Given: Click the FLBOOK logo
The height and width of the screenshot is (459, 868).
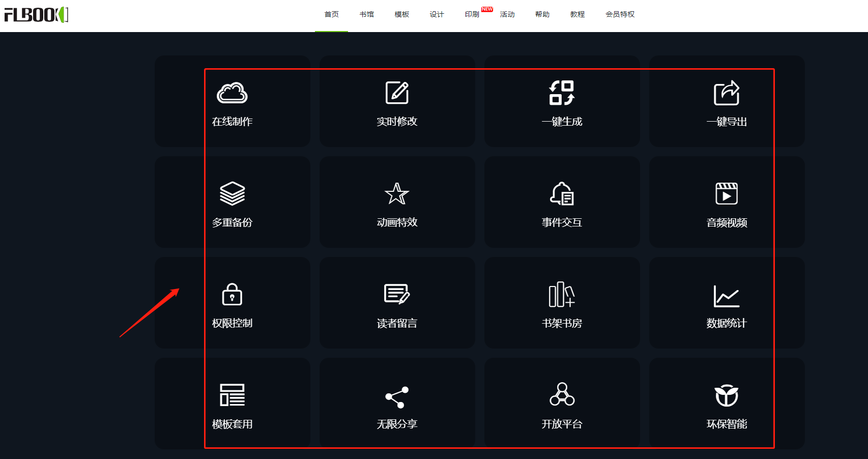Looking at the screenshot, I should pos(36,15).
